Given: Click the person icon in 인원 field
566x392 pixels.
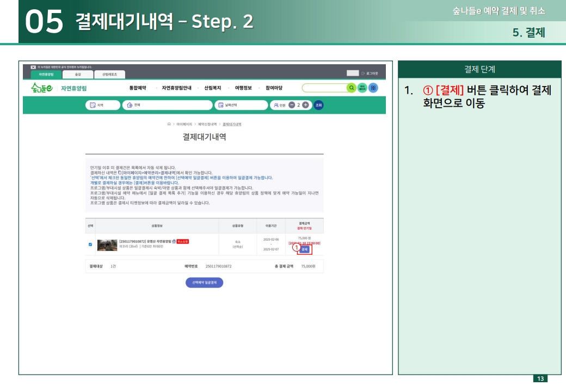Looking at the screenshot, I should tap(276, 103).
